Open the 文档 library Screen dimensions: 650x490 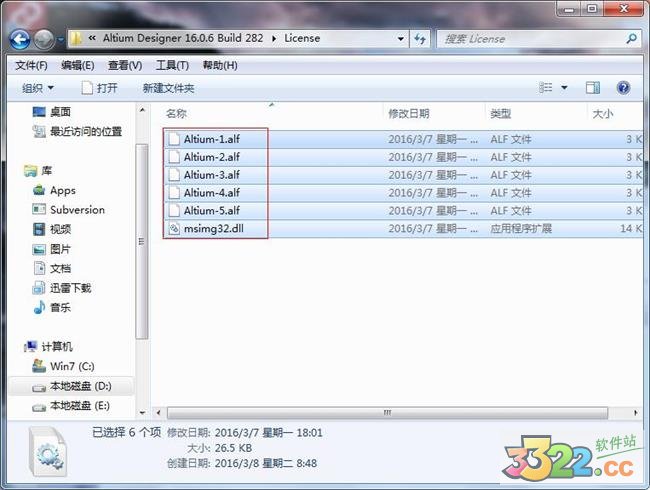pyautogui.click(x=52, y=268)
